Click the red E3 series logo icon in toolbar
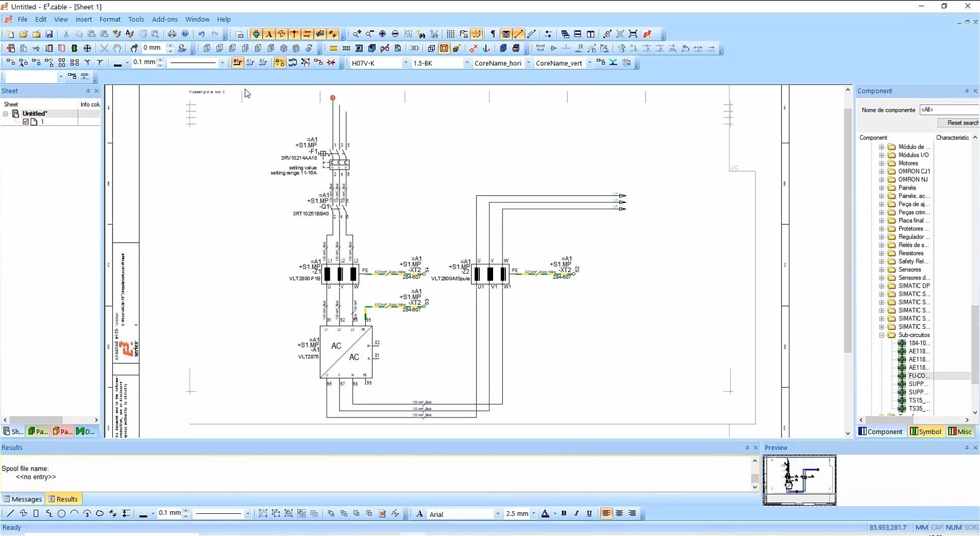 (648, 34)
